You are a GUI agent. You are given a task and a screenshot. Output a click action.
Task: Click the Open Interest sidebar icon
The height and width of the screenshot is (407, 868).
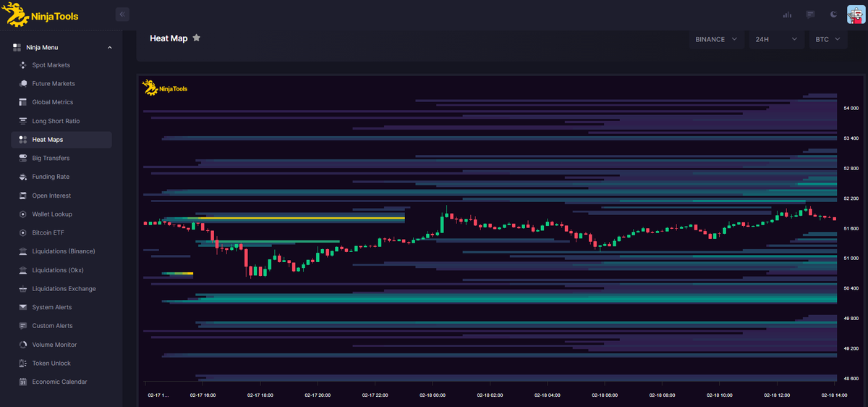point(23,196)
